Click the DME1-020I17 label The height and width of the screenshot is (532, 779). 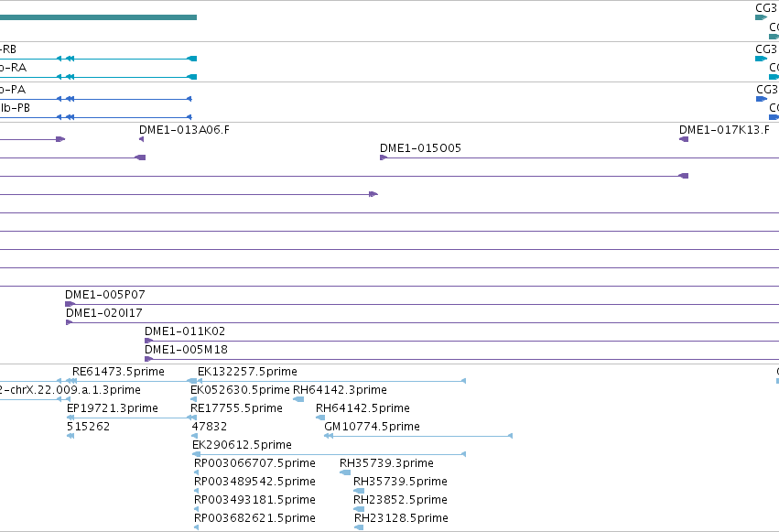103,313
